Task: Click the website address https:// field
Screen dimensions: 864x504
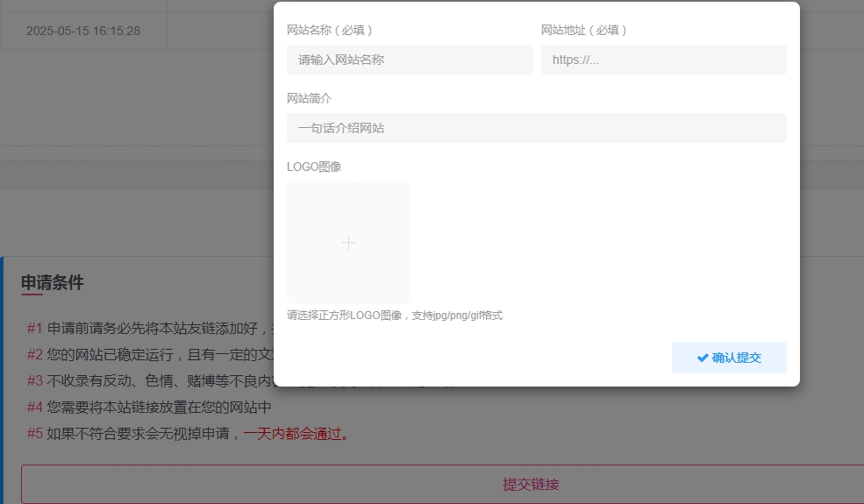Action: (663, 60)
